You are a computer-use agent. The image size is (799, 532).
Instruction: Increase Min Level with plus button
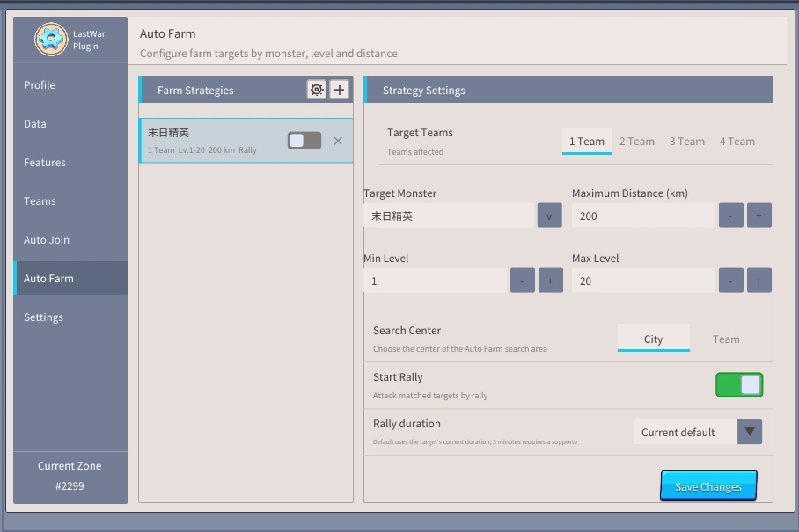pyautogui.click(x=550, y=281)
